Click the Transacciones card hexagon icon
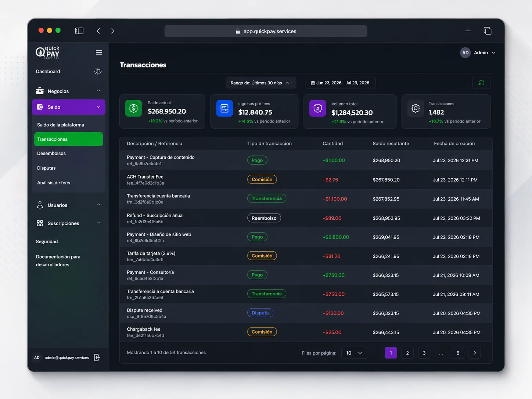Image resolution: width=532 pixels, height=399 pixels. click(x=416, y=108)
